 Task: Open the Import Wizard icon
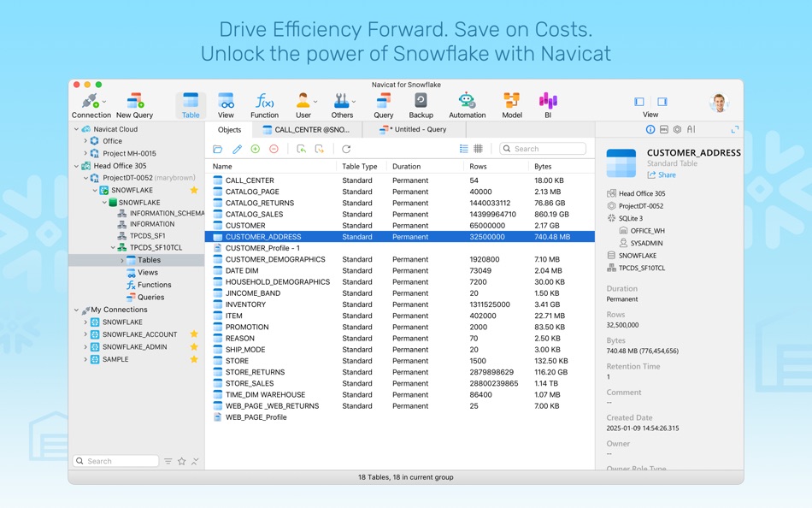click(x=303, y=148)
